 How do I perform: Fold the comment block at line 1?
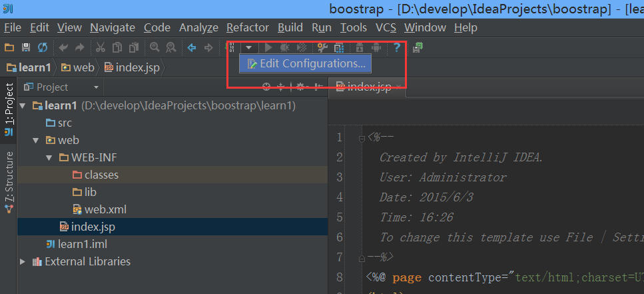[x=362, y=139]
